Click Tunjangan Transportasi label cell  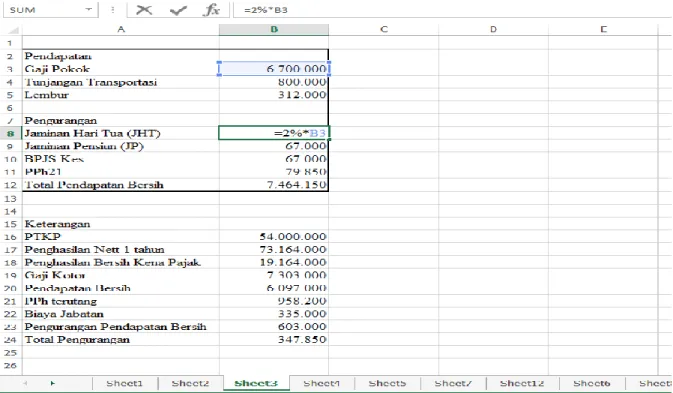[121, 82]
